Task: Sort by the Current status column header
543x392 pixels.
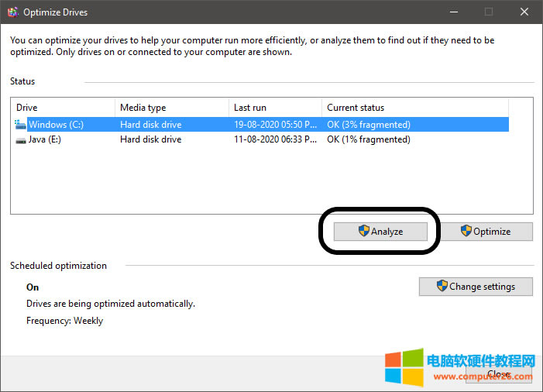Action: tap(415, 108)
